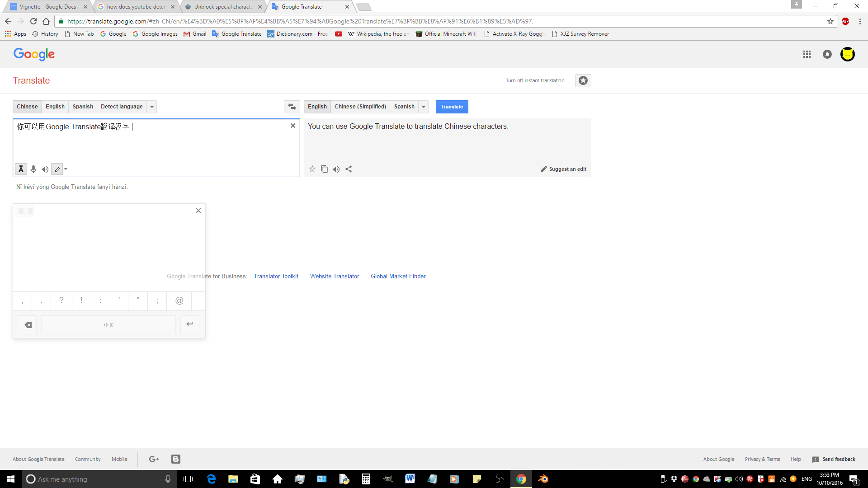Open the Phrasebook star button

point(583,80)
